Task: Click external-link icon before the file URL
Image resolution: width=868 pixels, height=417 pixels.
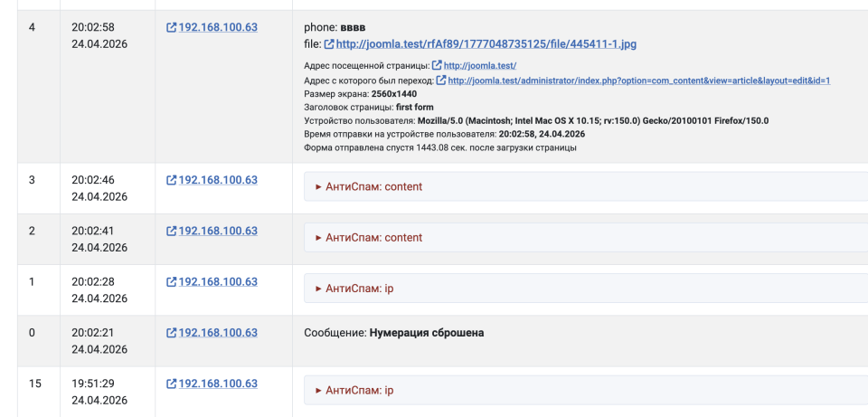Action: tap(329, 44)
